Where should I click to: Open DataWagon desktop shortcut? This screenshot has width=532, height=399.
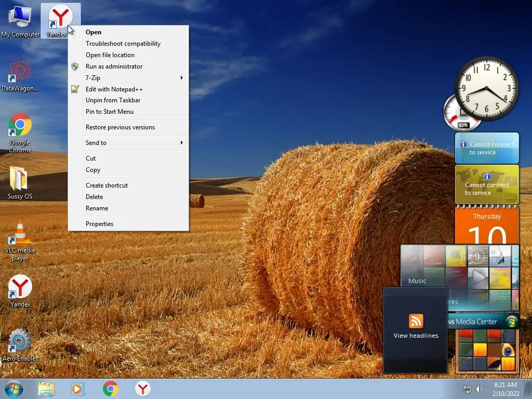(x=20, y=75)
